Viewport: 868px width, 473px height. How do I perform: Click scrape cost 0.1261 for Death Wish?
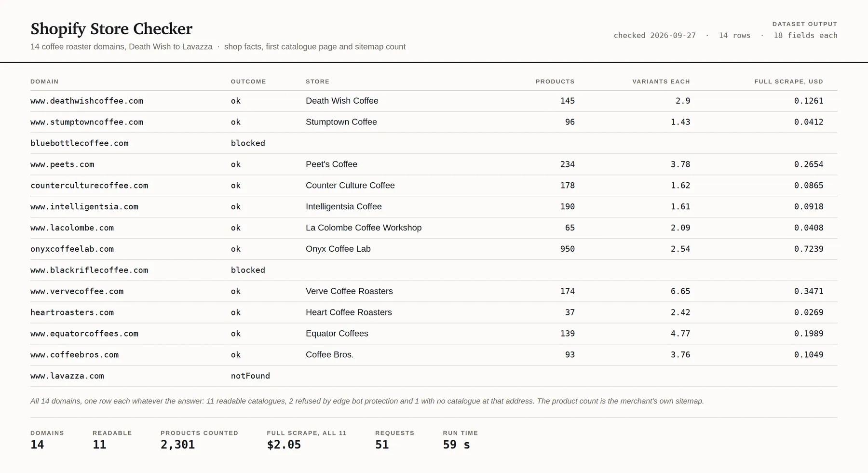pos(809,101)
